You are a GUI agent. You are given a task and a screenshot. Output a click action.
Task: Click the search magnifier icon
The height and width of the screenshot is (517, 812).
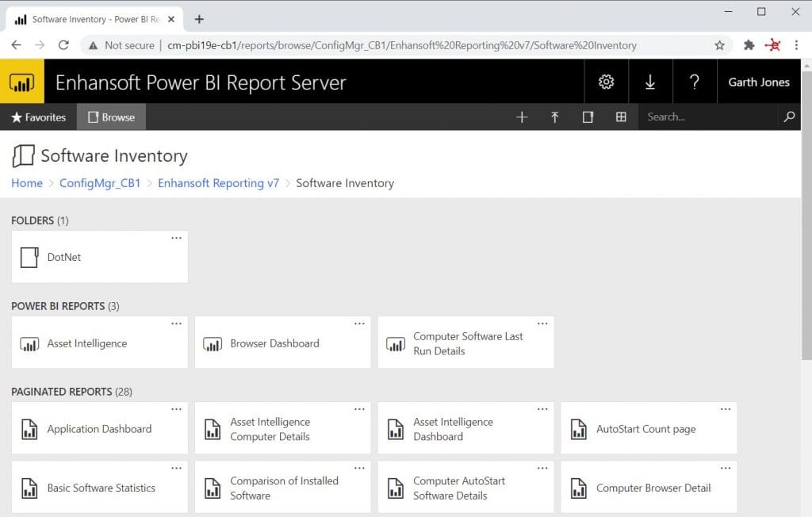point(789,117)
